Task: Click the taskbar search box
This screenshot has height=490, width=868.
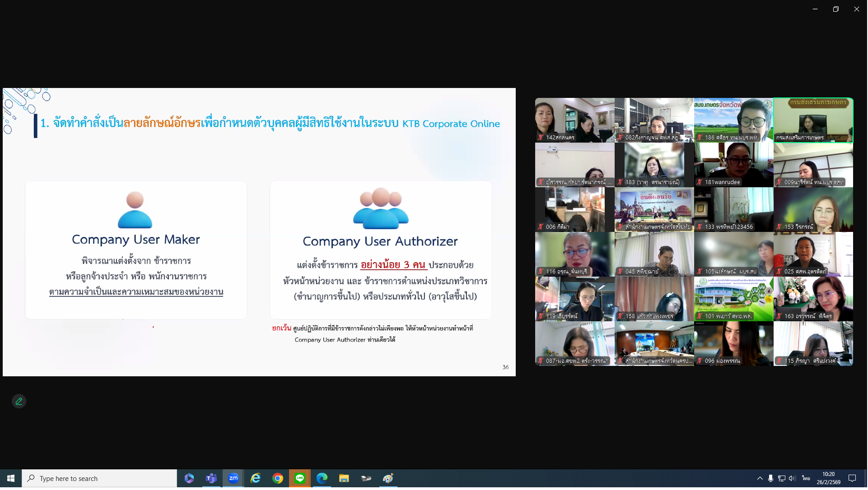Action: tap(99, 478)
